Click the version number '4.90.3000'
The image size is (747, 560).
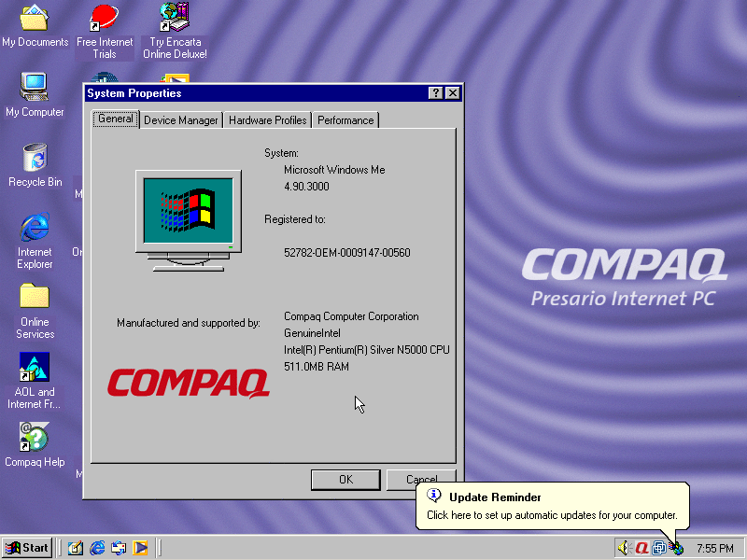(x=306, y=187)
